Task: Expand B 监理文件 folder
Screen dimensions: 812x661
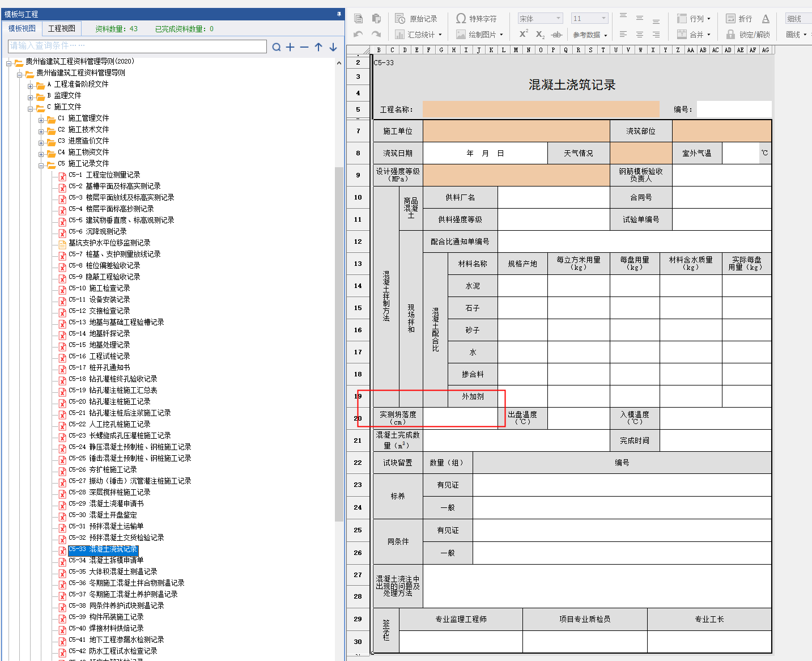Action: point(31,98)
